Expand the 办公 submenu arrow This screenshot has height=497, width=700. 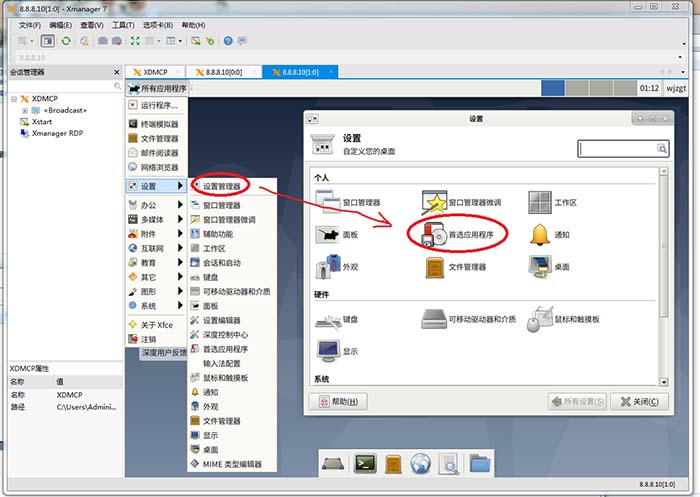point(180,205)
